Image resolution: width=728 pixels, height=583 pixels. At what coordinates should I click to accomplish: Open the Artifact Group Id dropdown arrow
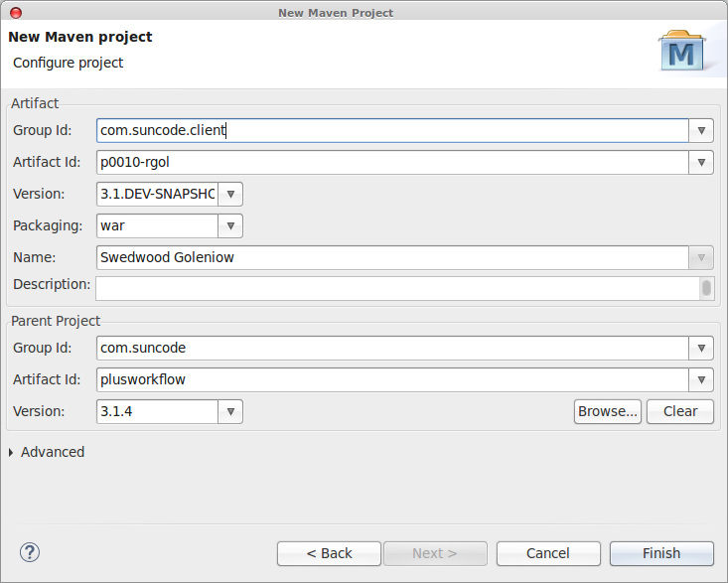tap(701, 130)
